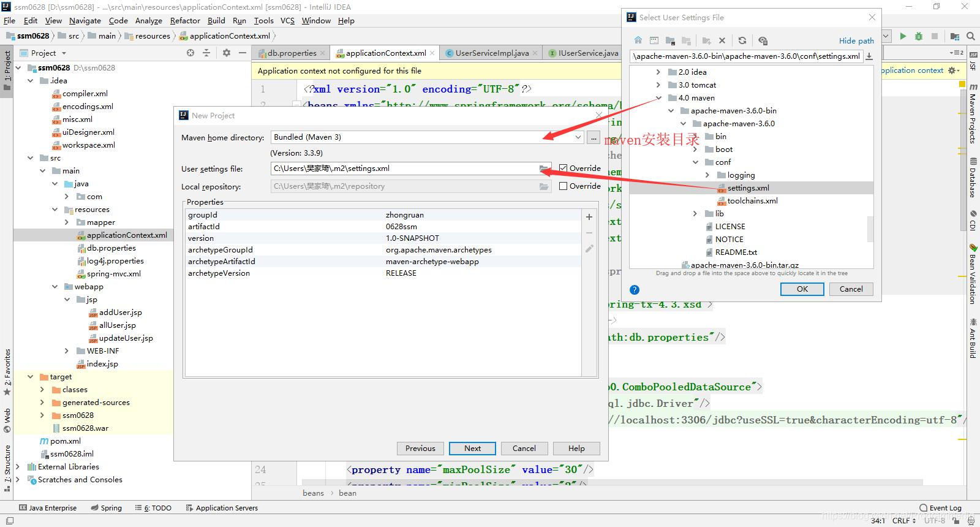Run the project with the green play icon
This screenshot has height=527, width=980.
(x=903, y=36)
